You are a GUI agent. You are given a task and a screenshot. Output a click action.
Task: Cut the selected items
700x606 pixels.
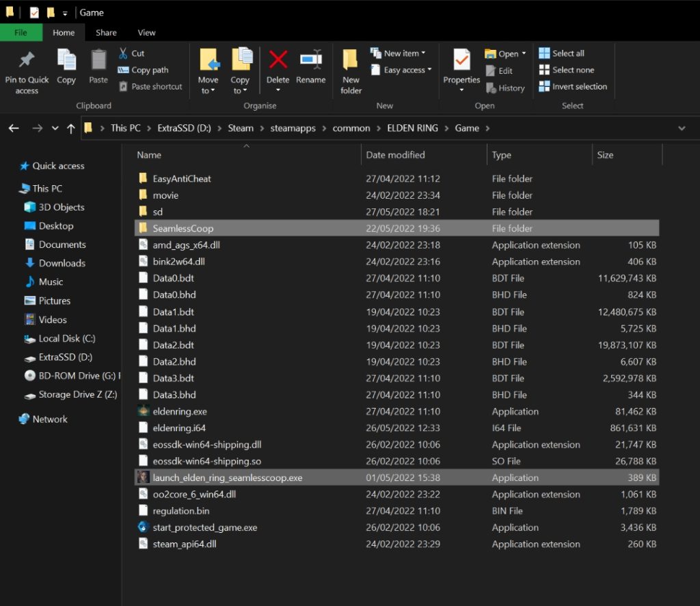[x=131, y=53]
